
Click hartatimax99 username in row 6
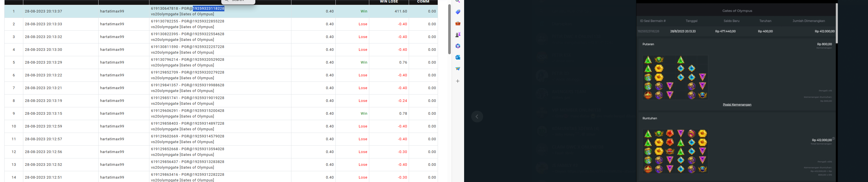pyautogui.click(x=112, y=75)
